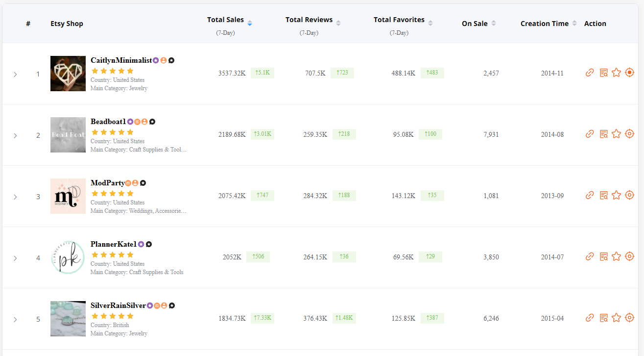Toggle the favorite star for SilverRainSilver
The image size is (644, 356).
(x=616, y=317)
